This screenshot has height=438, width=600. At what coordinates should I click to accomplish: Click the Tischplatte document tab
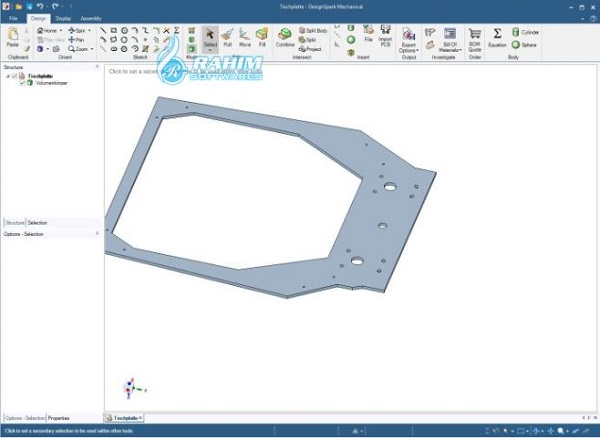125,418
